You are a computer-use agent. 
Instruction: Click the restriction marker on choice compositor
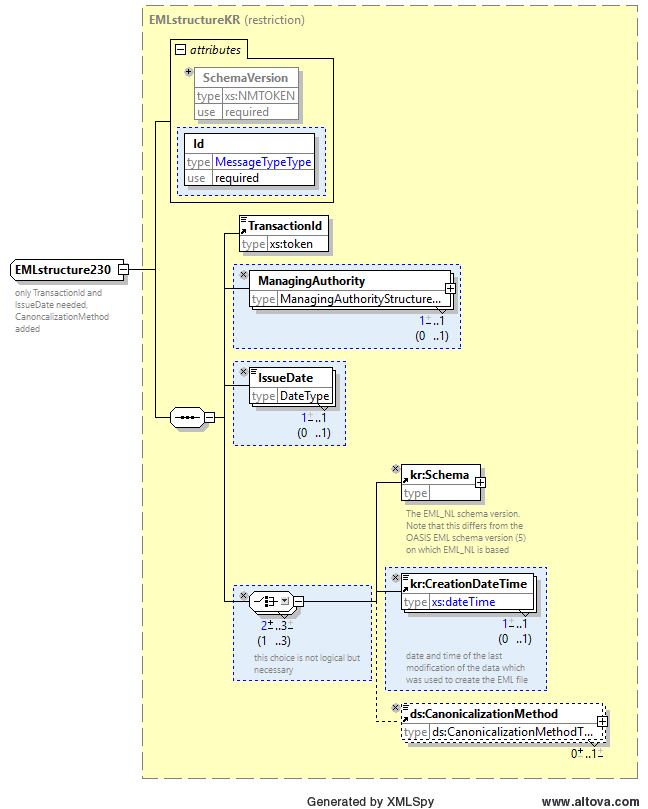(244, 595)
